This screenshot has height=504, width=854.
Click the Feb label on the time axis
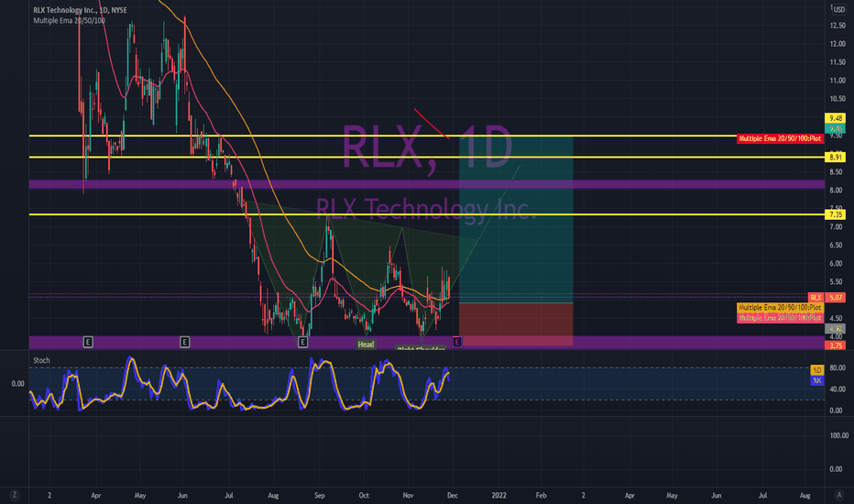[x=541, y=495]
